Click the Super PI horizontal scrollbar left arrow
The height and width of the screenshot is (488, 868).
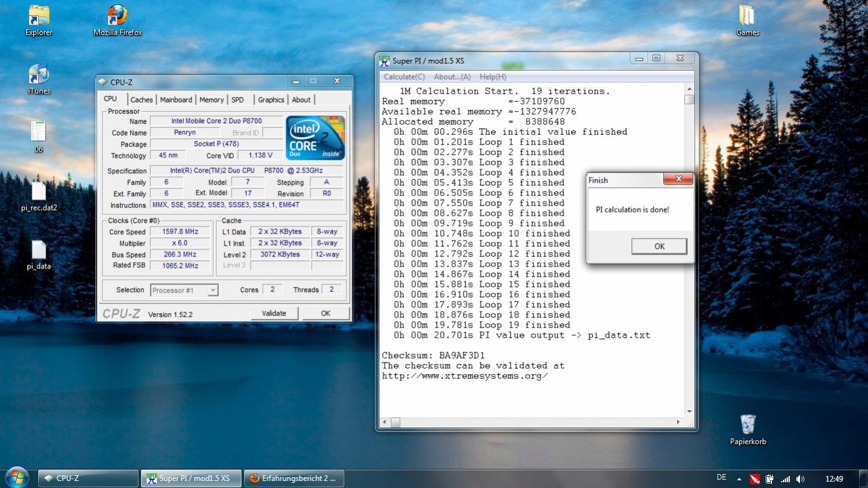[383, 422]
